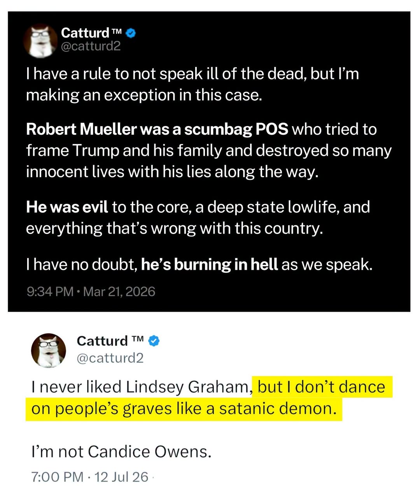The width and height of the screenshot is (420, 504).
Task: Click the cat avatar in the dark tweet
Action: pyautogui.click(x=40, y=40)
